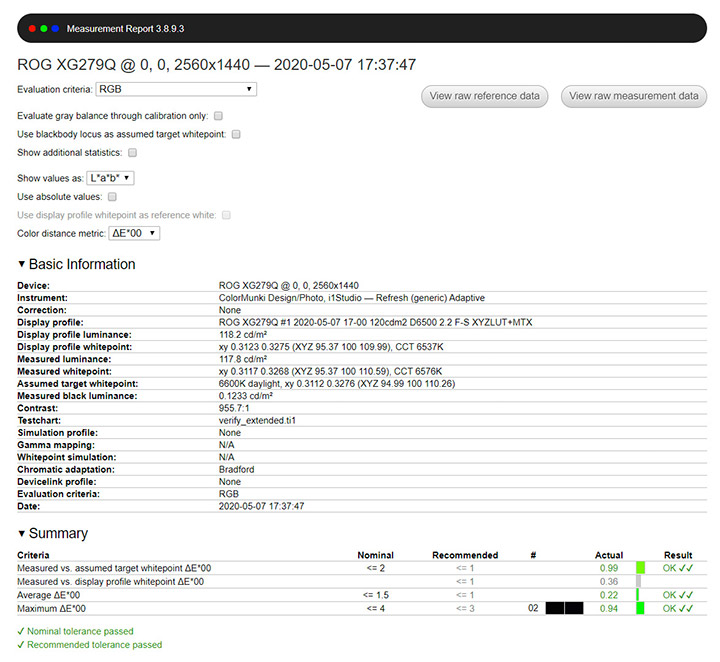Click the 'Nominal' column header
The height and width of the screenshot is (662, 720).
pyautogui.click(x=376, y=555)
